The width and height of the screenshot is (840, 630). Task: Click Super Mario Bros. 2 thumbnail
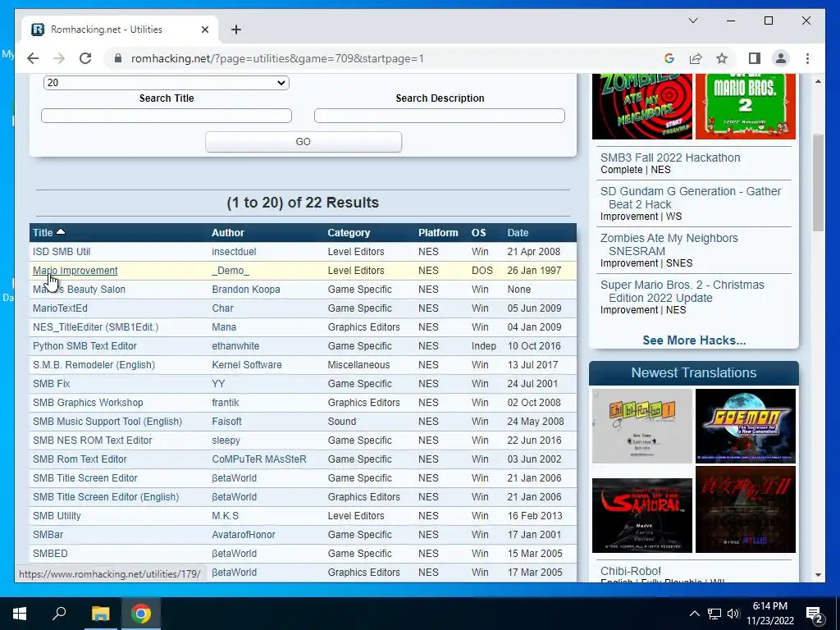point(745,107)
